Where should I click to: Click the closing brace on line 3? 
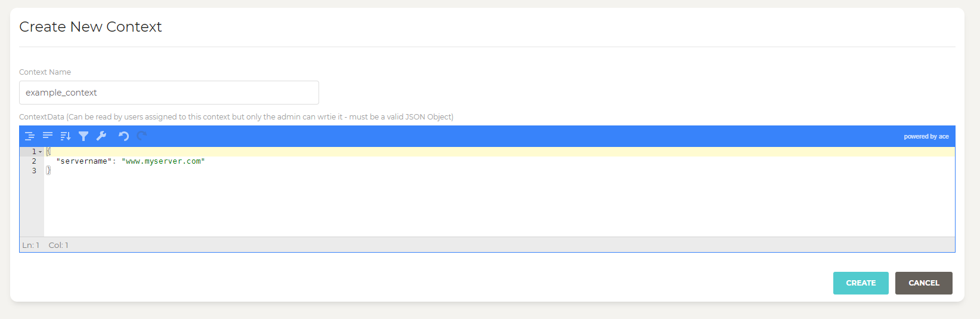(48, 171)
